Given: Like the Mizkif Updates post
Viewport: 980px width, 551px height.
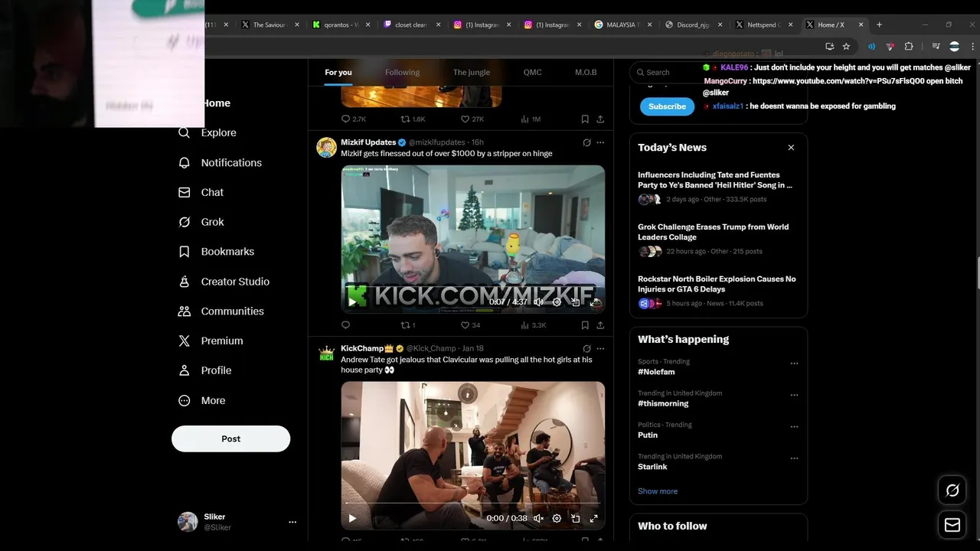Looking at the screenshot, I should click(x=470, y=325).
